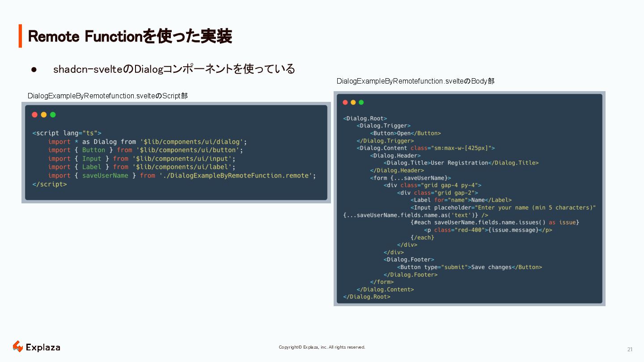Click the slide title 'Remote Functionを使った実装'
Image resolution: width=644 pixels, height=362 pixels.
pyautogui.click(x=130, y=36)
